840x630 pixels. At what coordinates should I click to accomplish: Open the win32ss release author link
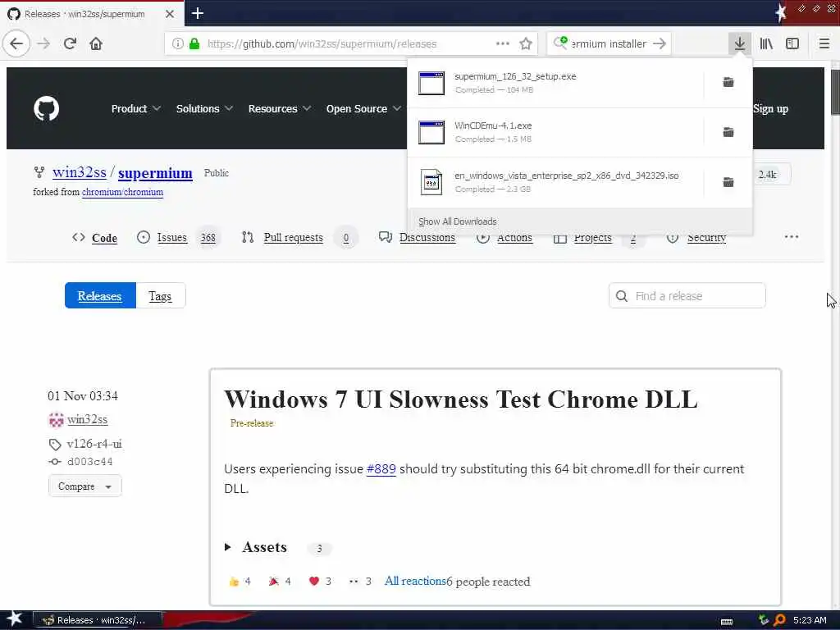click(87, 419)
